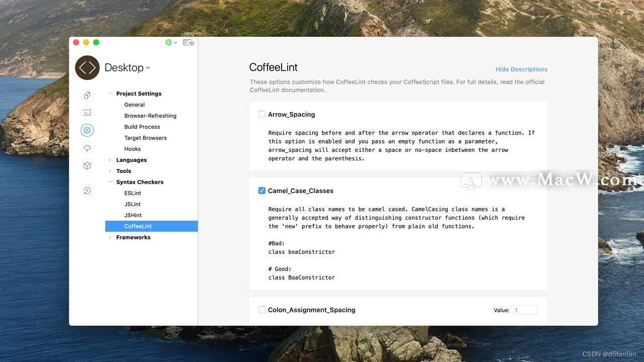Uncheck the Camel_Case_Classes option
This screenshot has height=362, width=644.
[x=262, y=191]
